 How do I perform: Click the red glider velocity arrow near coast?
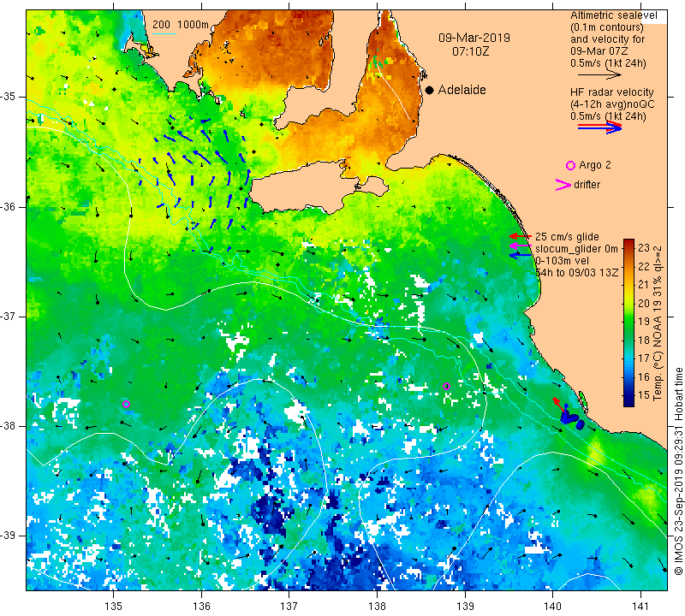(558, 403)
